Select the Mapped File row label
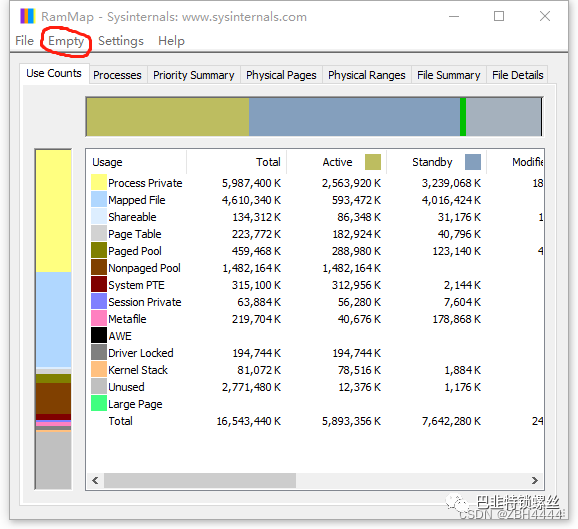Image resolution: width=578 pixels, height=529 pixels. click(137, 200)
